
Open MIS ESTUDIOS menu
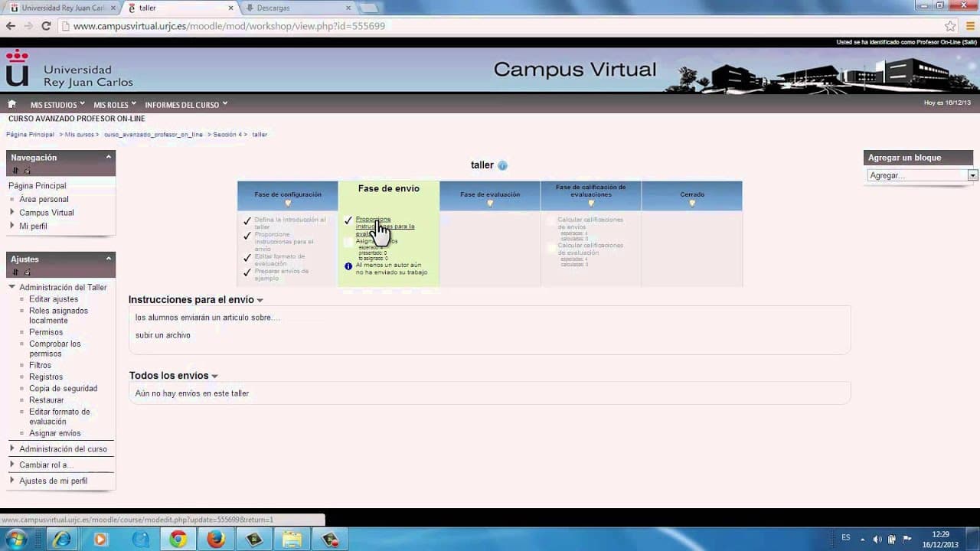pos(57,105)
